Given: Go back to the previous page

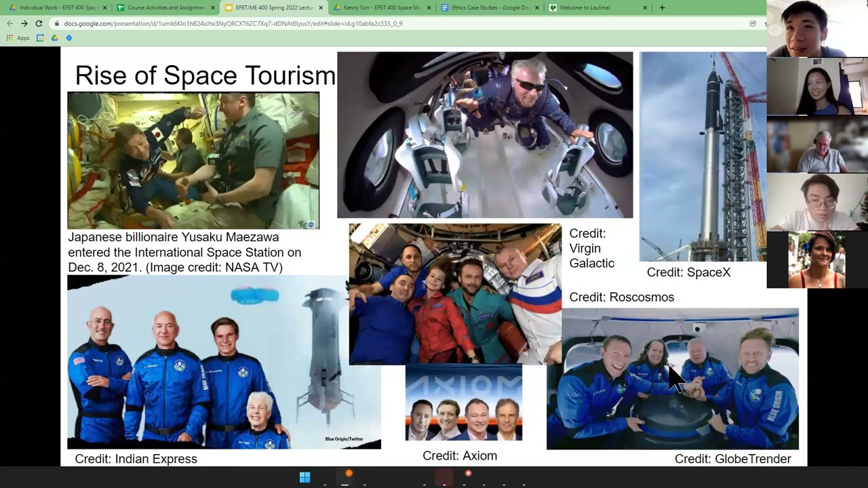Looking at the screenshot, I should pyautogui.click(x=9, y=23).
